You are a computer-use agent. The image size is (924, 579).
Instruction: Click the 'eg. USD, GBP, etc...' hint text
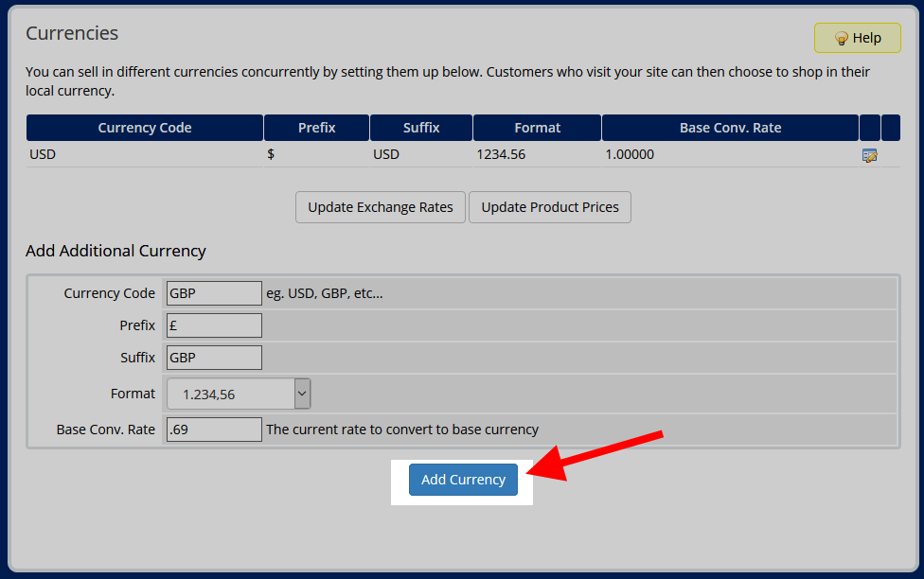324,293
